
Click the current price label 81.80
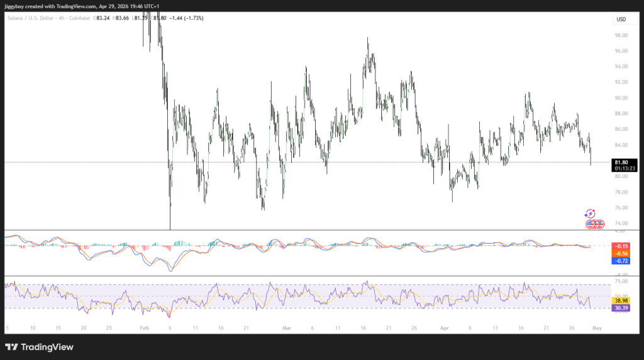click(x=621, y=162)
